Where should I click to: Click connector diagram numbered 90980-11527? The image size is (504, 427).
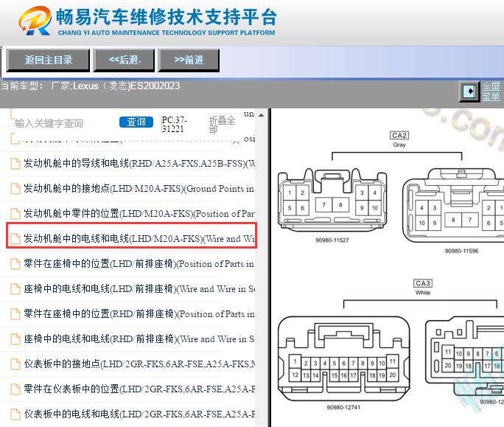point(332,200)
